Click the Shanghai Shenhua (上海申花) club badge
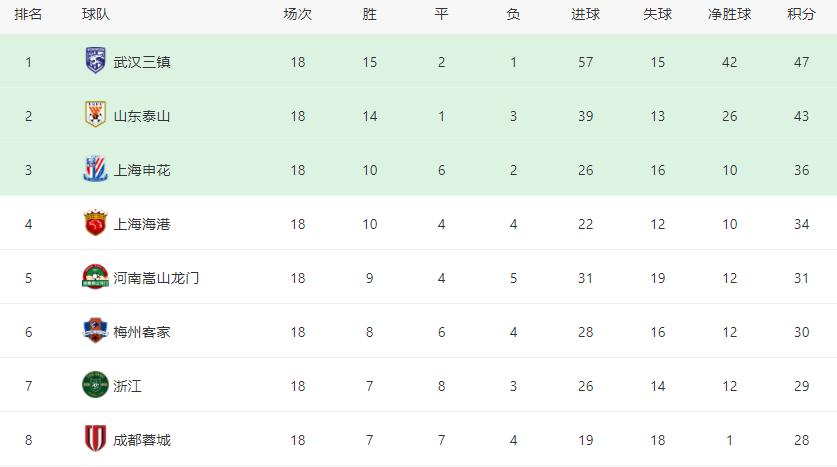This screenshot has height=467, width=837. (x=95, y=169)
